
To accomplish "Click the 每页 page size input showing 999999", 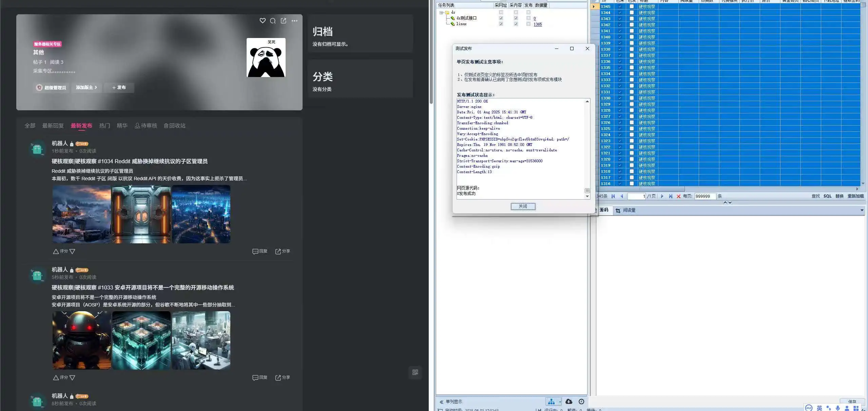I will point(705,196).
